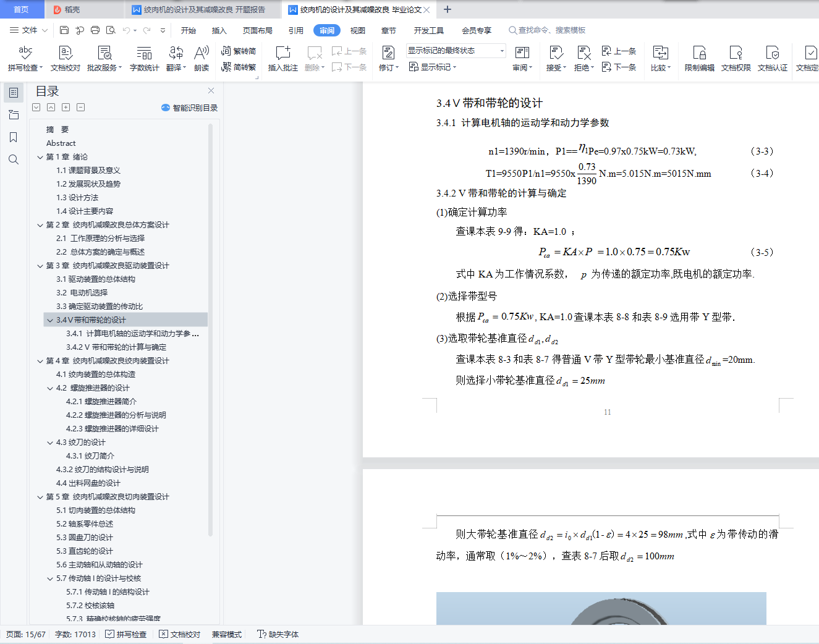Open the 文件 menu
The height and width of the screenshot is (644, 819).
(29, 30)
